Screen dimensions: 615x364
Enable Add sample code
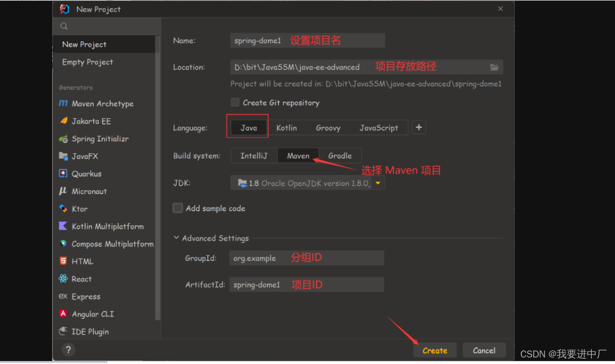tap(178, 208)
